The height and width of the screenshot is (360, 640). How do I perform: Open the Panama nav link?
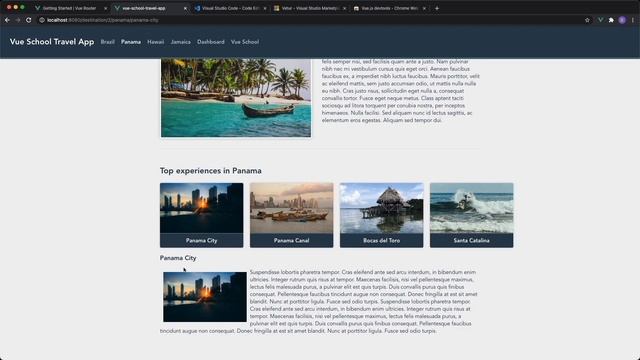(131, 42)
